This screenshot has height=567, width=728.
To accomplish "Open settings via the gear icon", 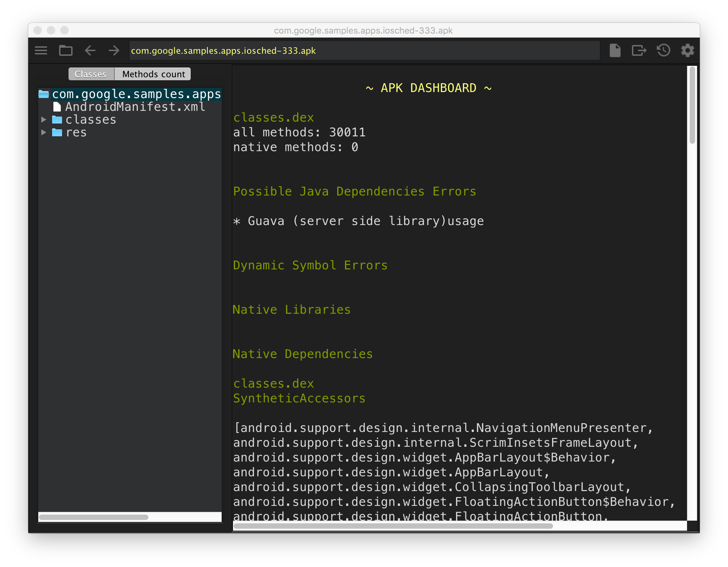I will (x=687, y=50).
